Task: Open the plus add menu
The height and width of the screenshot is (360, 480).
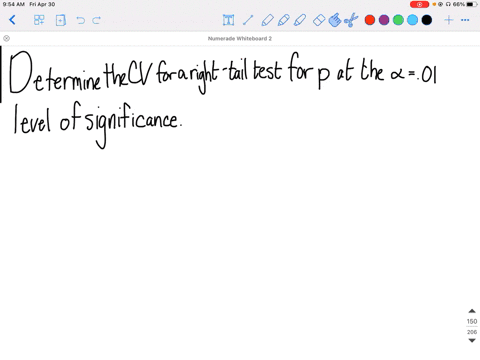Action: (449, 20)
